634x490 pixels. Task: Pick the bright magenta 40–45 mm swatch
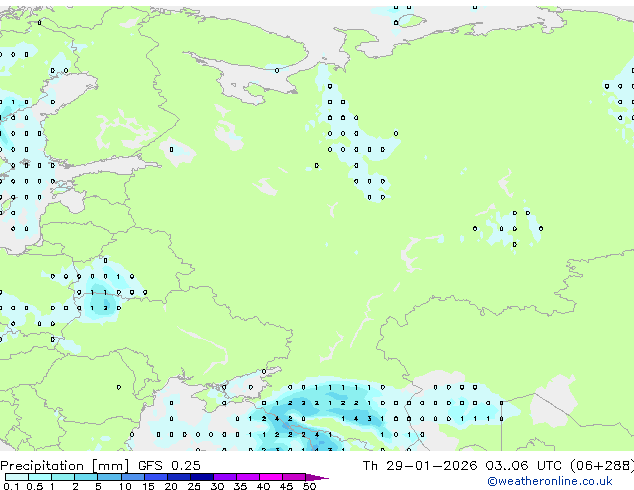click(271, 477)
